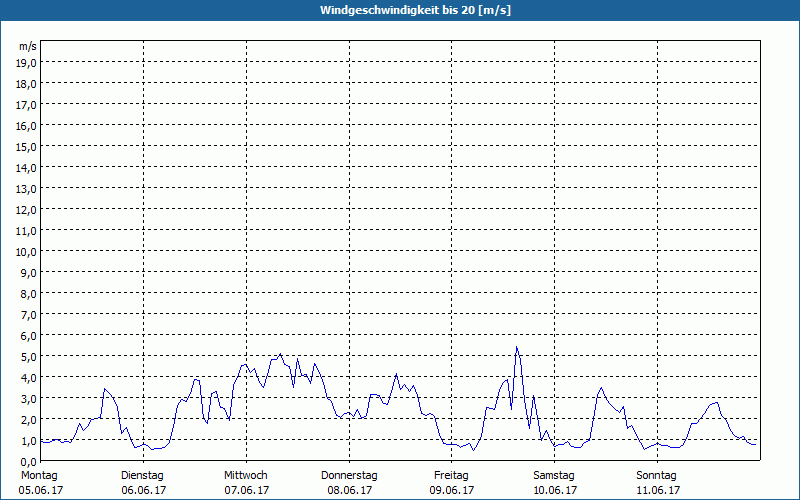This screenshot has height=500, width=800.
Task: Select the '2,0' y-axis value
Action: [x=29, y=420]
